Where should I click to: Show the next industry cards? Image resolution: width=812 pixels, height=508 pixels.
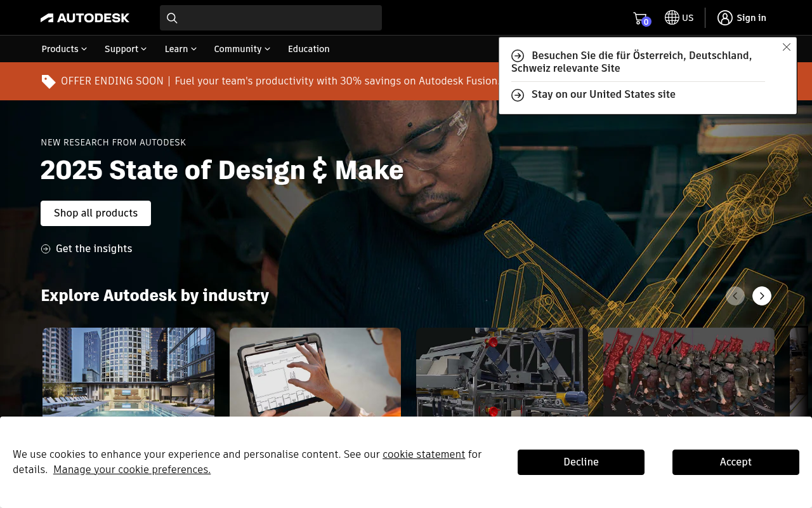point(762,296)
